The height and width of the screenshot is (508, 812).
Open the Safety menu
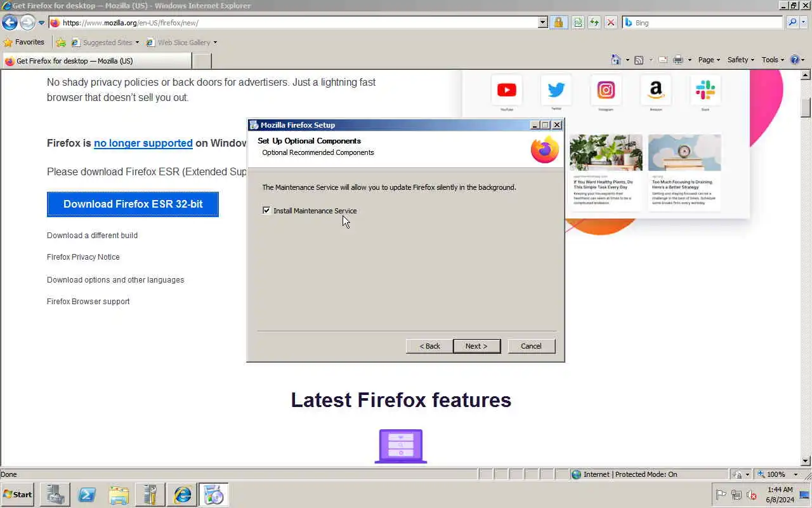(741, 60)
